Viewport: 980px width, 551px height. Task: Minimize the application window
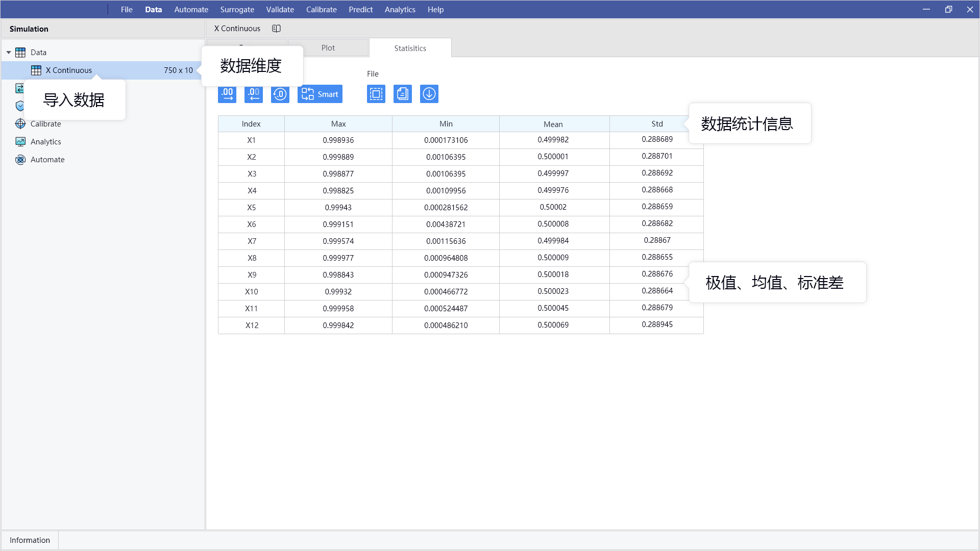coord(926,9)
